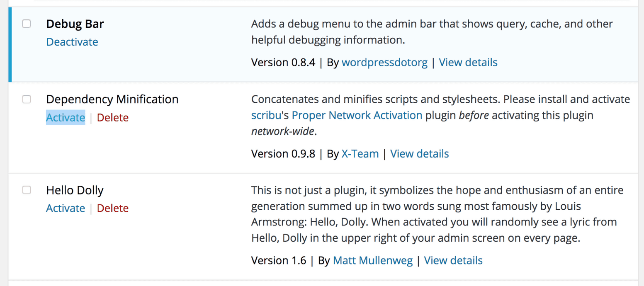
Task: Visit the X-Team author link
Action: point(360,154)
